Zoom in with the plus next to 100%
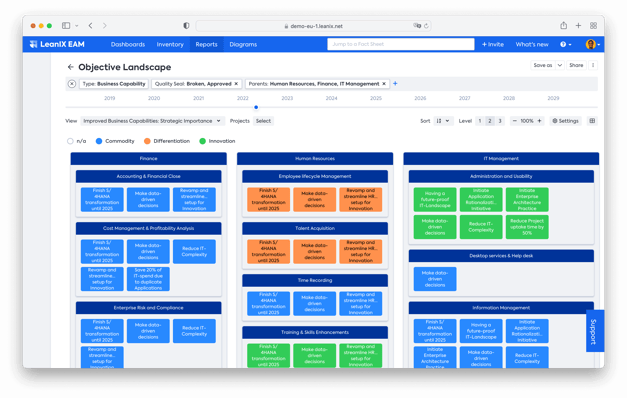The image size is (627, 398). (539, 121)
